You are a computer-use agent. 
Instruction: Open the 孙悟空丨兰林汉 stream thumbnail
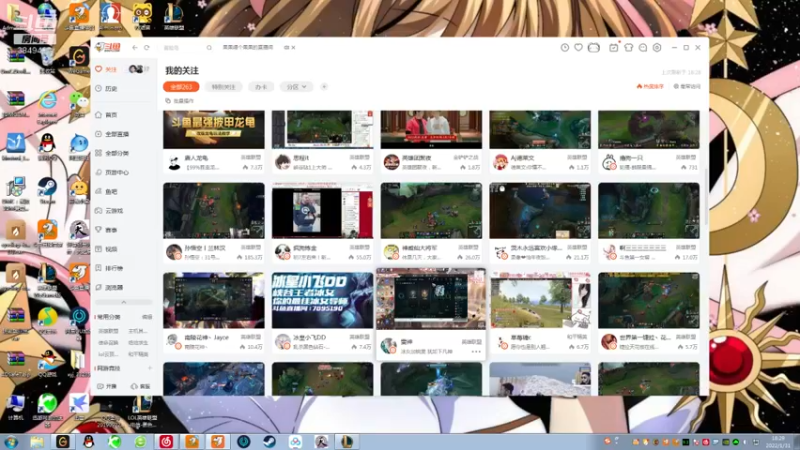[214, 211]
